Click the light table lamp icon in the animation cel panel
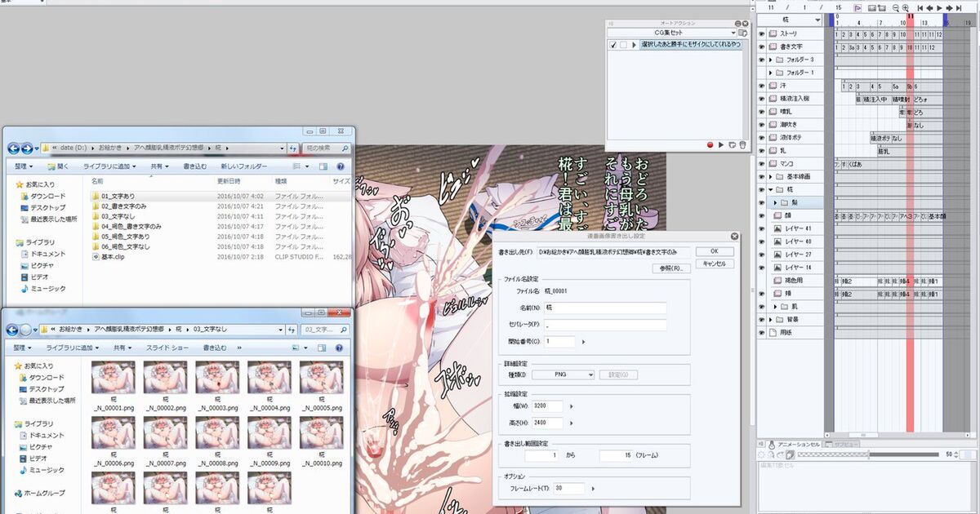 coord(772,444)
